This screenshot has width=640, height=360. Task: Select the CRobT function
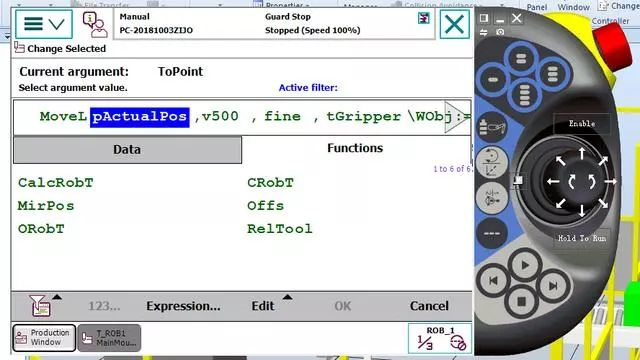click(270, 182)
